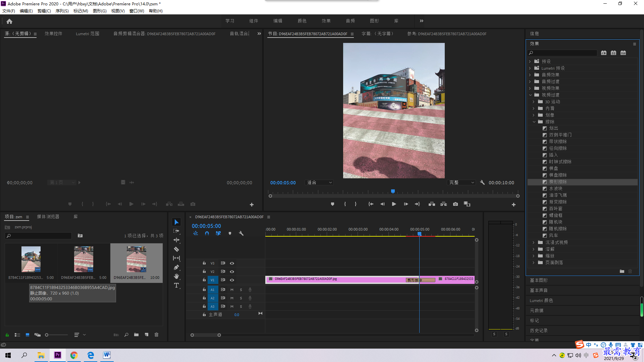Image resolution: width=644 pixels, height=362 pixels.
Task: Step forward one frame in program monitor
Action: click(406, 204)
